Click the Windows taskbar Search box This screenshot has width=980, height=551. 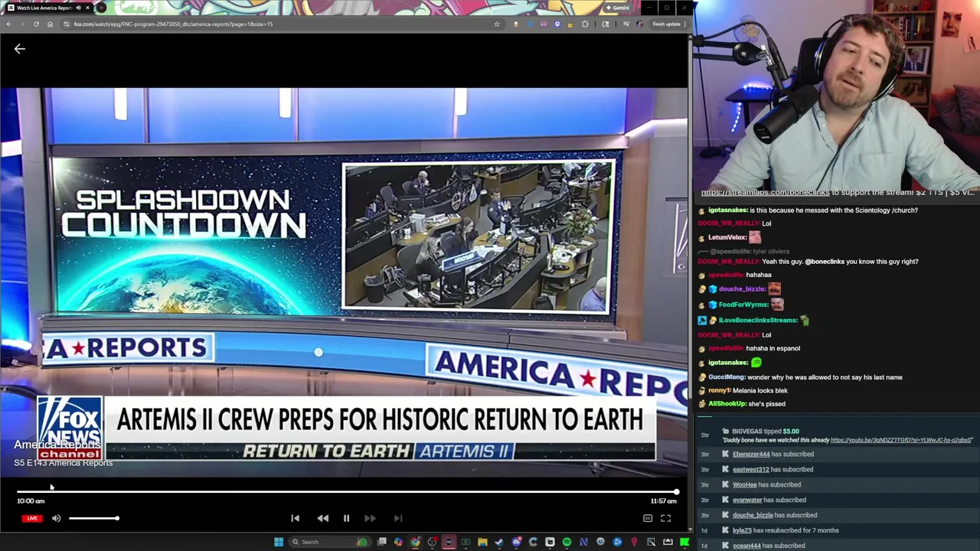click(329, 542)
